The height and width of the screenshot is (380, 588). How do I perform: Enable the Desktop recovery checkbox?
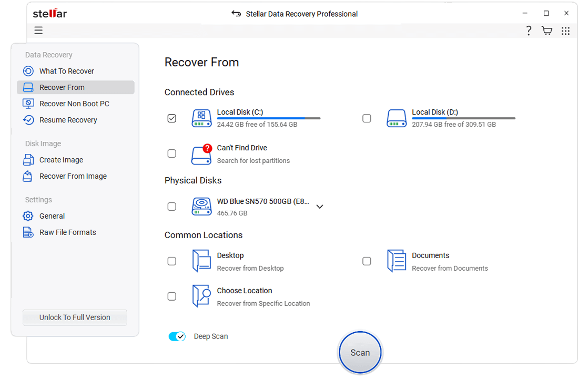(171, 261)
